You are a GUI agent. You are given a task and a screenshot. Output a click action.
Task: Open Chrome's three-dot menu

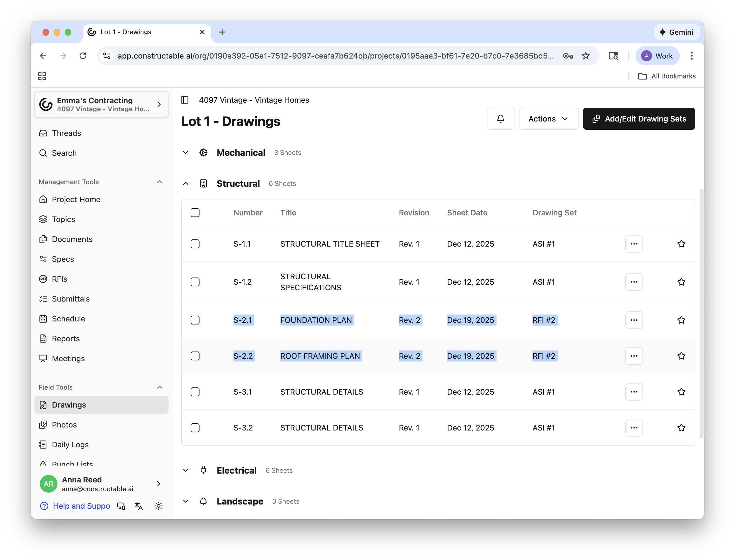point(692,56)
